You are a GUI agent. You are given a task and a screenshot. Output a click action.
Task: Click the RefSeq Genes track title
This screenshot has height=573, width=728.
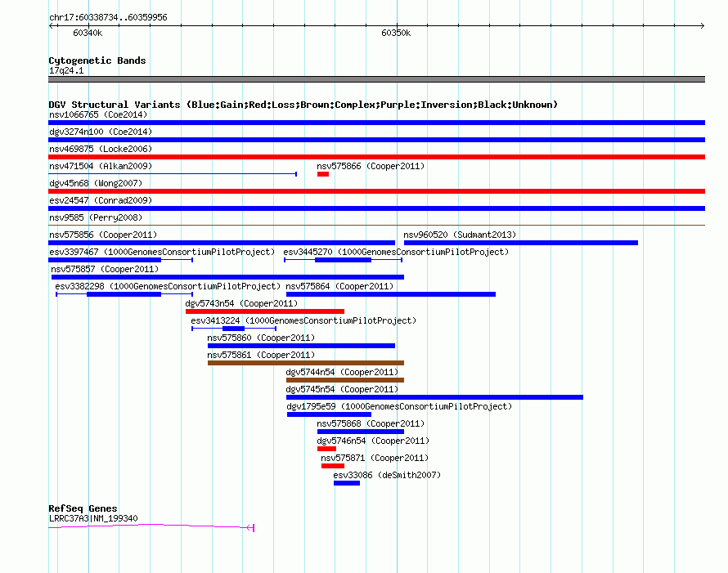coord(83,508)
